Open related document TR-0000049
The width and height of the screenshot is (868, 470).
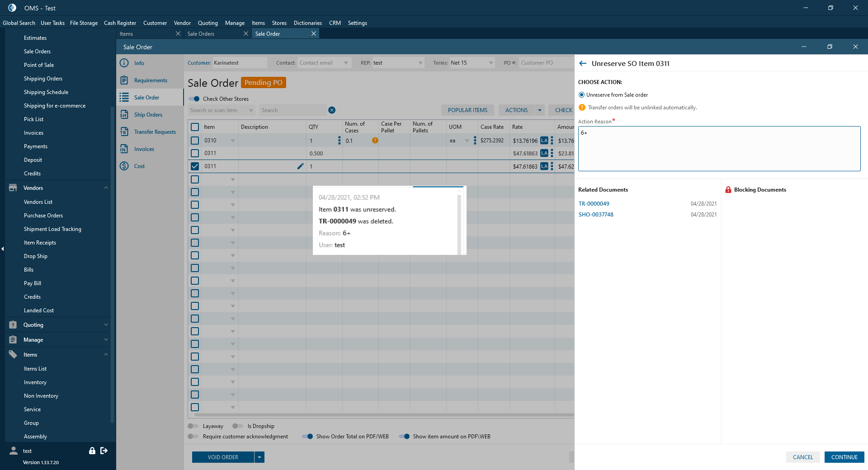click(594, 204)
